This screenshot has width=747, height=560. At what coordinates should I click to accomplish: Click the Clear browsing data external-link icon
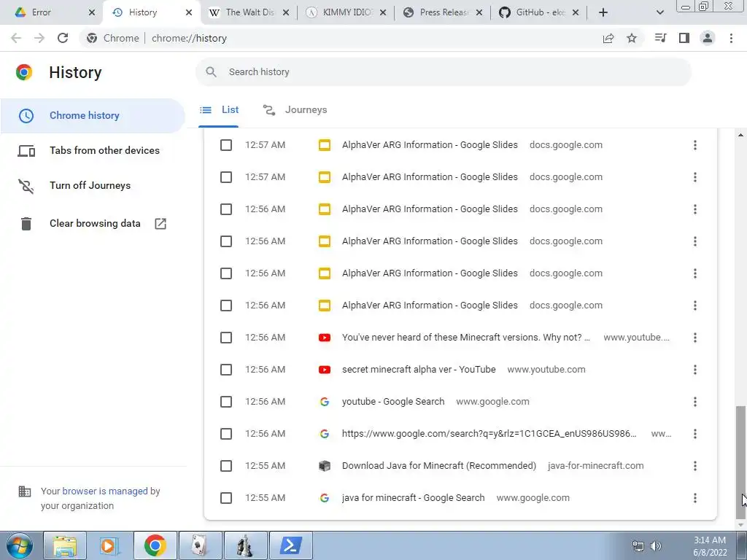pyautogui.click(x=160, y=223)
